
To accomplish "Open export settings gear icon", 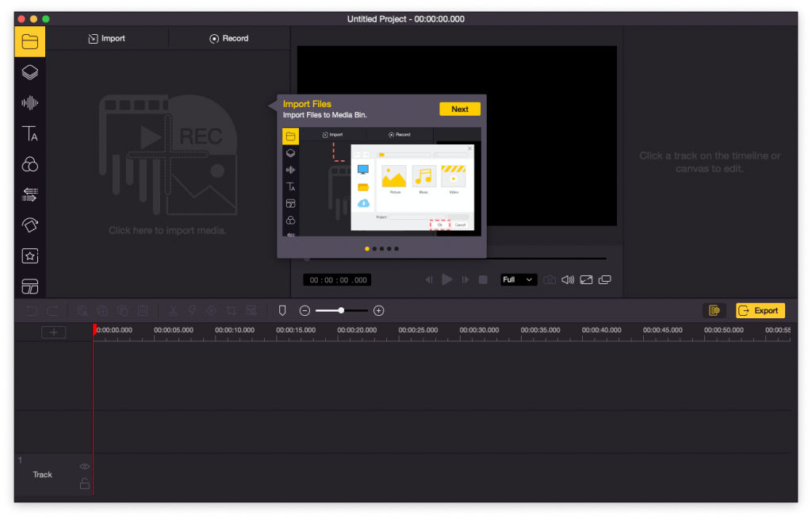I will [714, 310].
